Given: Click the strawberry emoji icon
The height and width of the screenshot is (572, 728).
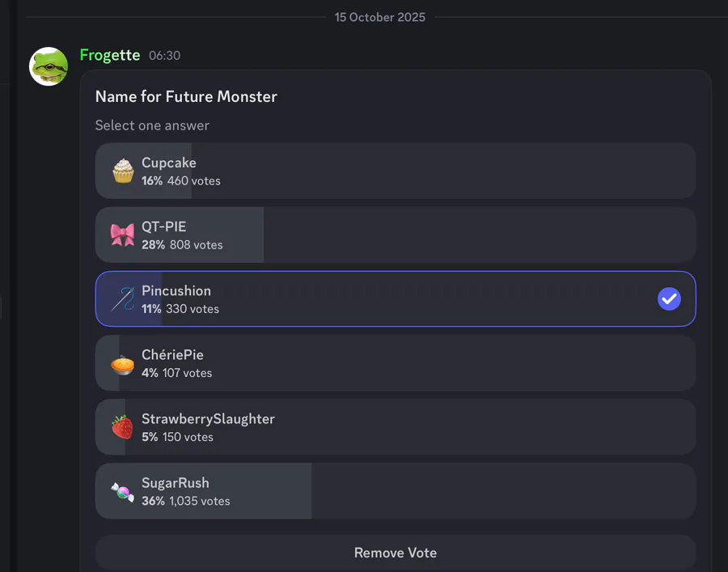Looking at the screenshot, I should click(123, 427).
